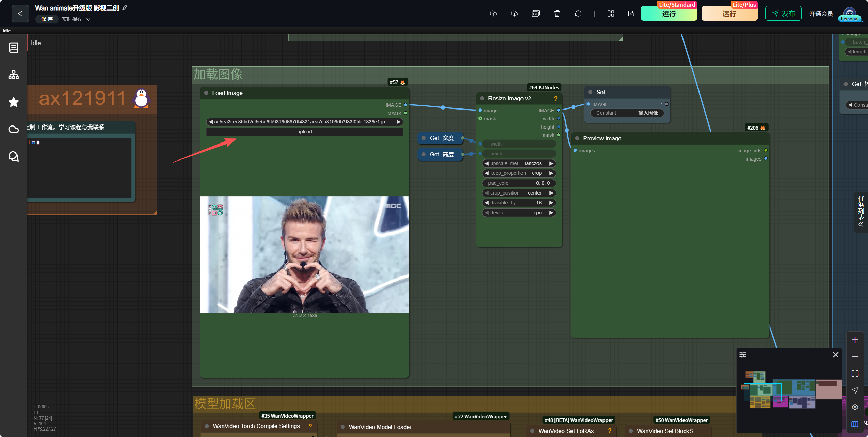
Task: Open the upscale_method lanczos selector
Action: (x=519, y=164)
